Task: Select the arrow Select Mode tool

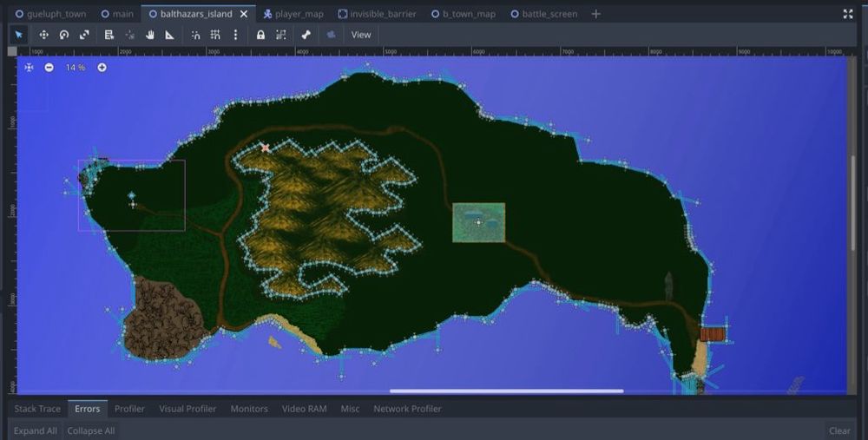Action: 19,35
